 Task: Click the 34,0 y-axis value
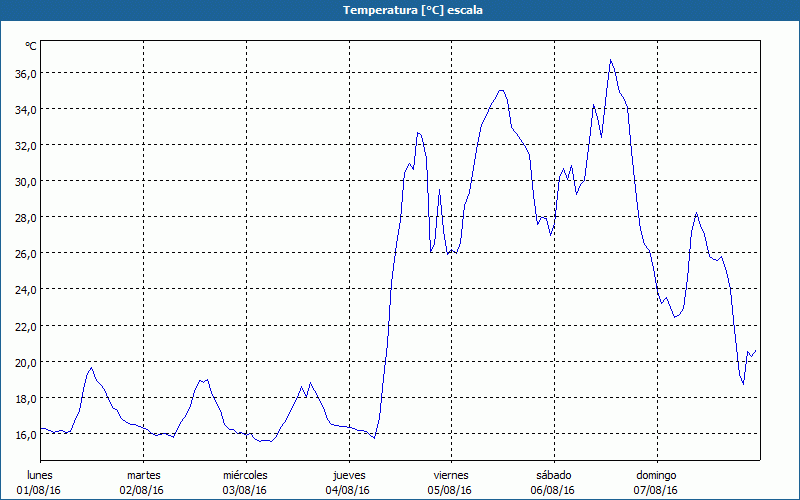coord(26,109)
